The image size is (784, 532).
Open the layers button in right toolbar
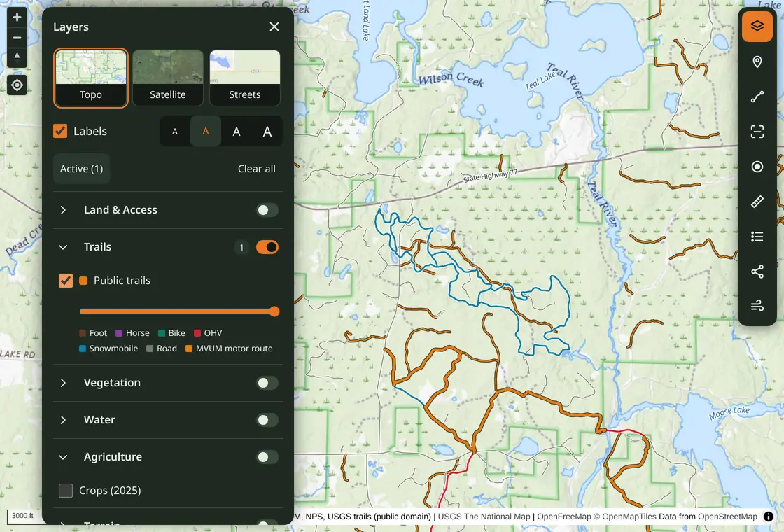757,25
